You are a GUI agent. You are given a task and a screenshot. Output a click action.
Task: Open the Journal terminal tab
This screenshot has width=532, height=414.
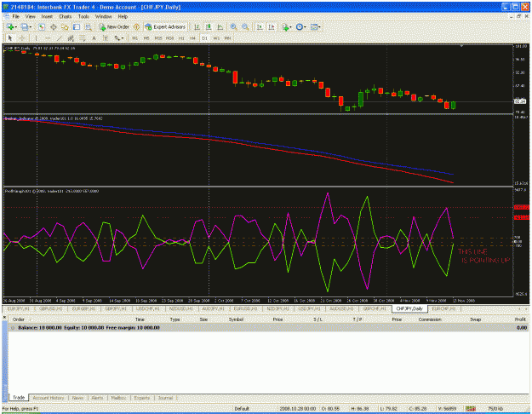165,398
